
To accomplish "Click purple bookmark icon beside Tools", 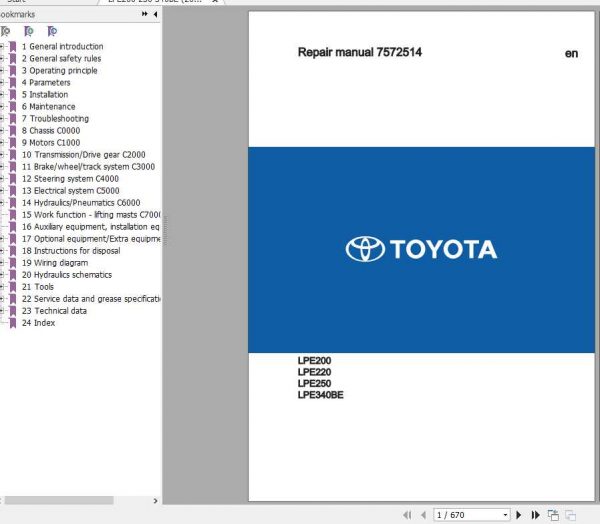I will point(13,287).
